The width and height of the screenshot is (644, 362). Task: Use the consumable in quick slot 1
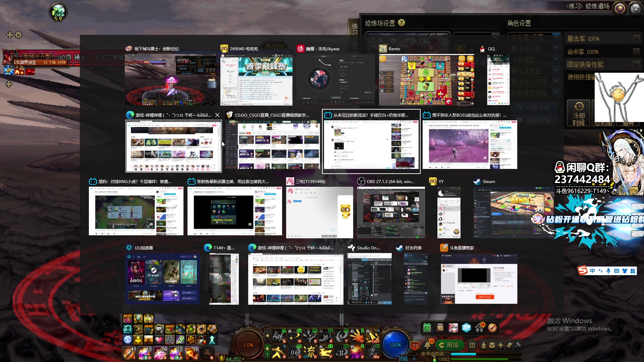129,353
